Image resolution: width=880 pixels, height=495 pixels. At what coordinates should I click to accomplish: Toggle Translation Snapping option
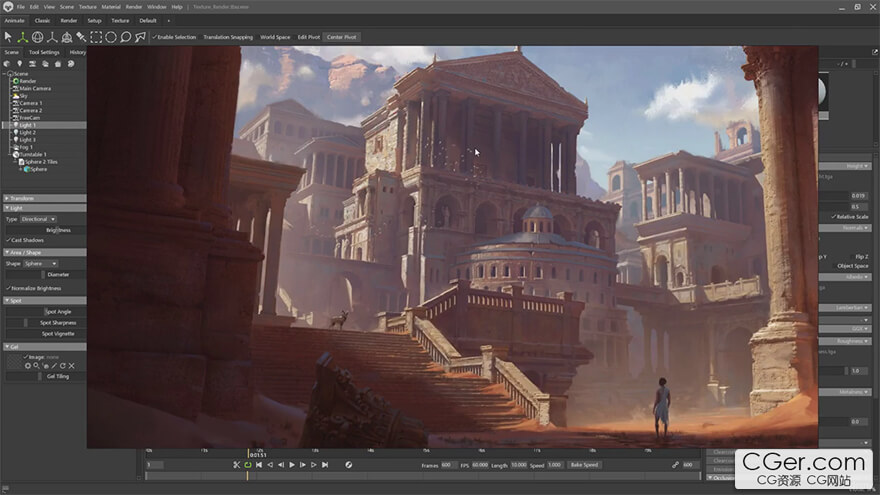[228, 37]
